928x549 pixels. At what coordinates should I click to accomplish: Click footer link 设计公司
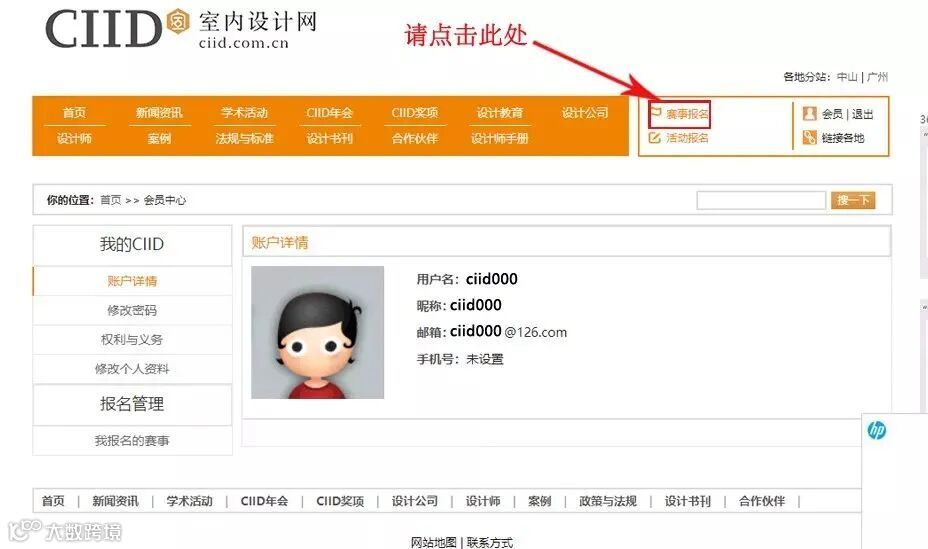[415, 501]
